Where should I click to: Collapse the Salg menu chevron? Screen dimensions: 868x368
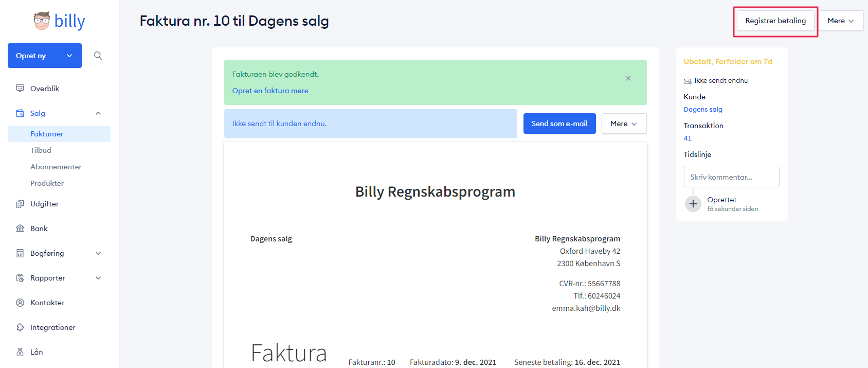[x=98, y=113]
